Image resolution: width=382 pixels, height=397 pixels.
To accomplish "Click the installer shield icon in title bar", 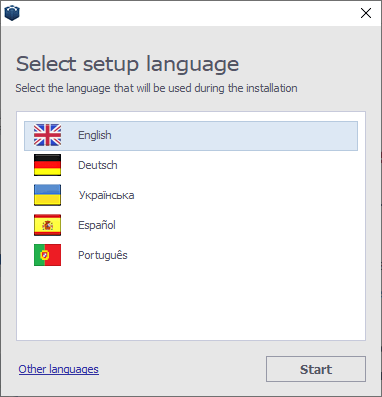I will pos(12,13).
